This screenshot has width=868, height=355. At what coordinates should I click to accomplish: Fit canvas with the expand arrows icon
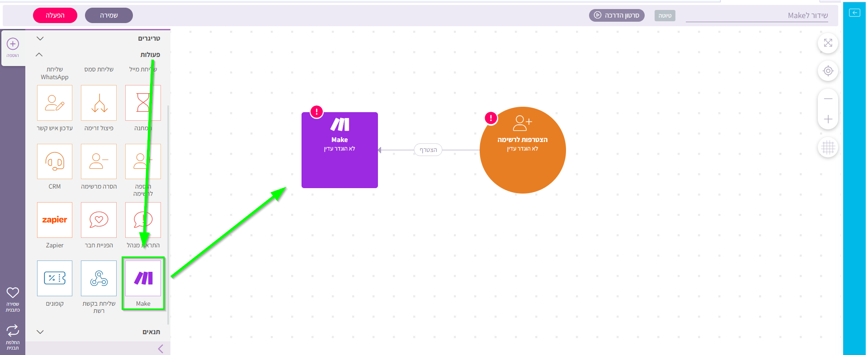(x=828, y=43)
